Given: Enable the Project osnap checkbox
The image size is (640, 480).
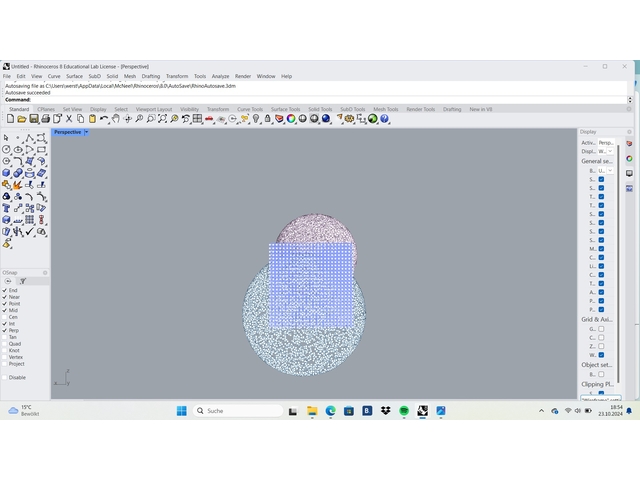Looking at the screenshot, I should (5, 364).
